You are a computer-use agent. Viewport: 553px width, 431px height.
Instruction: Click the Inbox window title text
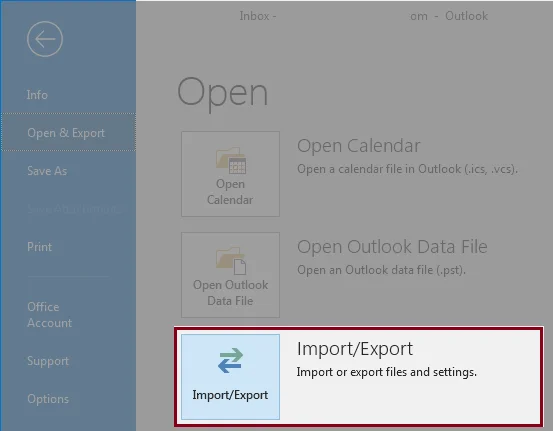[258, 16]
